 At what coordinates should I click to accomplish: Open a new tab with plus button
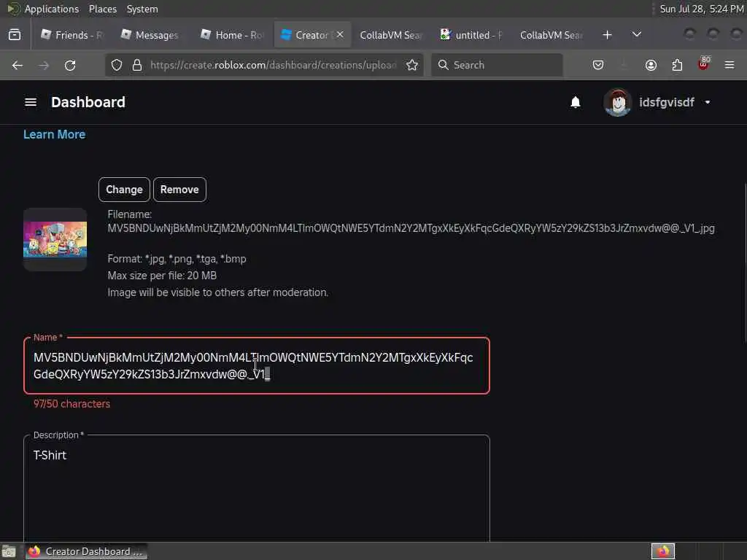pos(607,35)
